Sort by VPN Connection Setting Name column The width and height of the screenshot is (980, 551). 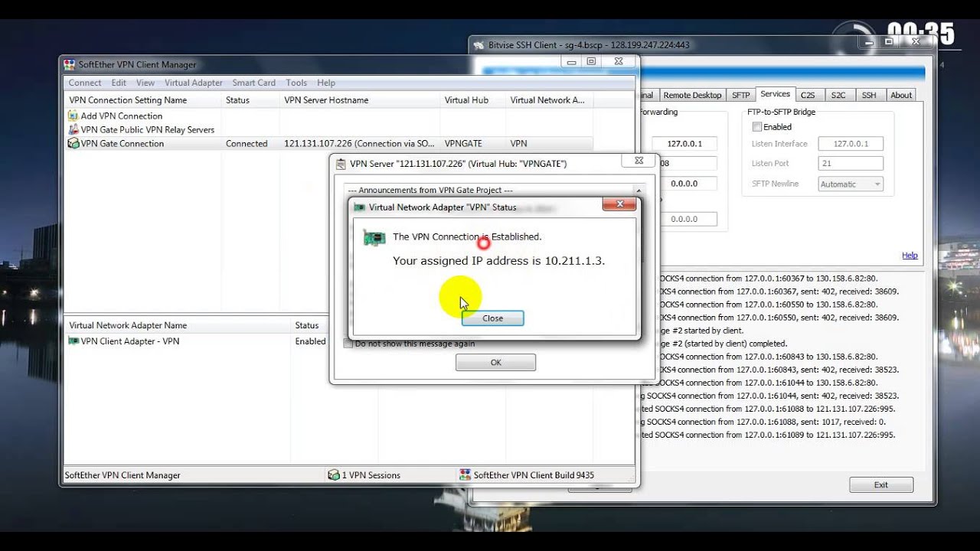point(142,100)
